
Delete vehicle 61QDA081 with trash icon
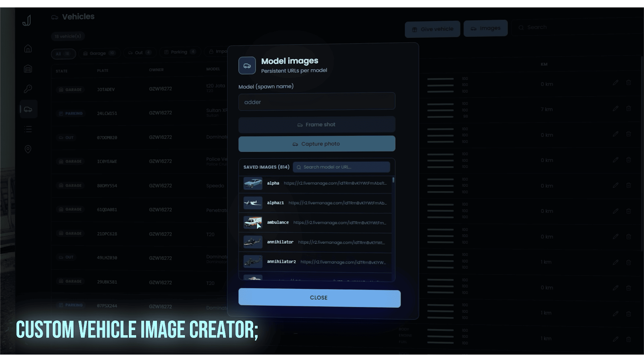click(628, 211)
